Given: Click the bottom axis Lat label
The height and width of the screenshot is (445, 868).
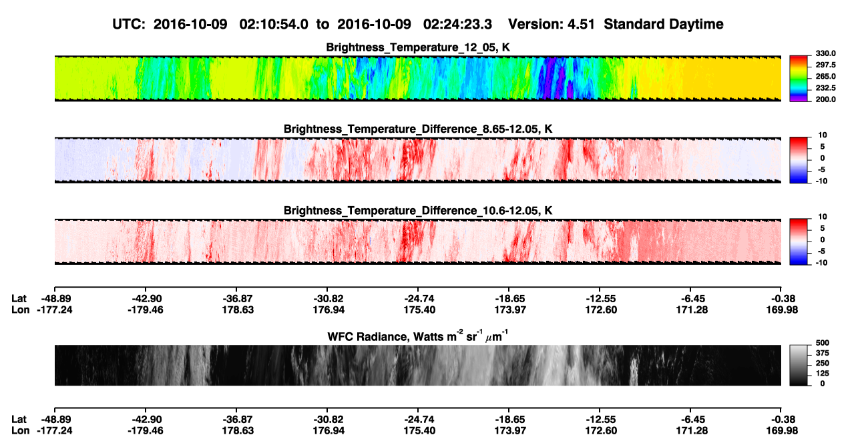Looking at the screenshot, I should pyautogui.click(x=19, y=419).
